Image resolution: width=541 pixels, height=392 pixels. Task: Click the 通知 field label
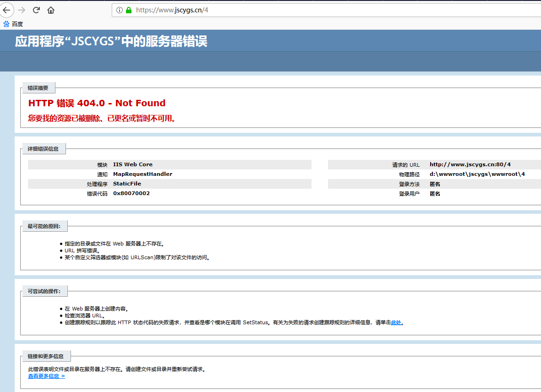(x=102, y=174)
